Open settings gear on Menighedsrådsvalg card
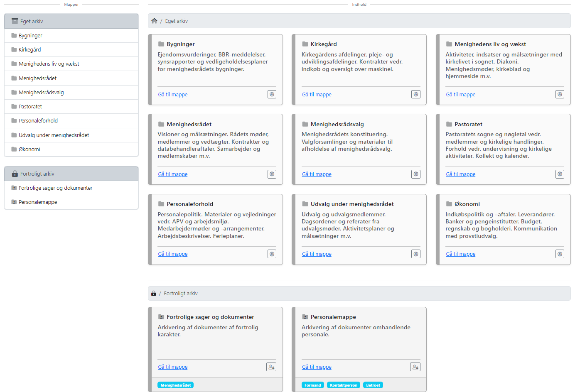Image resolution: width=580 pixels, height=392 pixels. tap(416, 174)
